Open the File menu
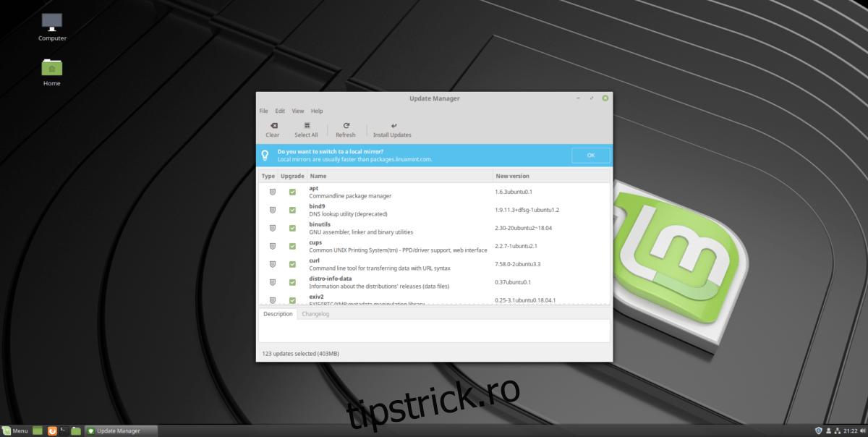This screenshot has height=437, width=868. tap(264, 111)
